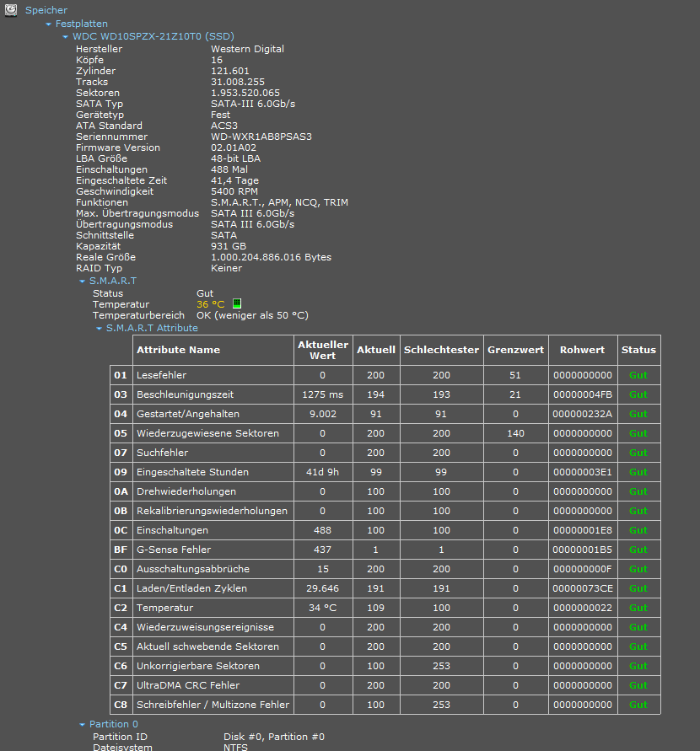700x751 pixels.
Task: Collapse the Partition 0 section arrow
Action: pos(83,725)
